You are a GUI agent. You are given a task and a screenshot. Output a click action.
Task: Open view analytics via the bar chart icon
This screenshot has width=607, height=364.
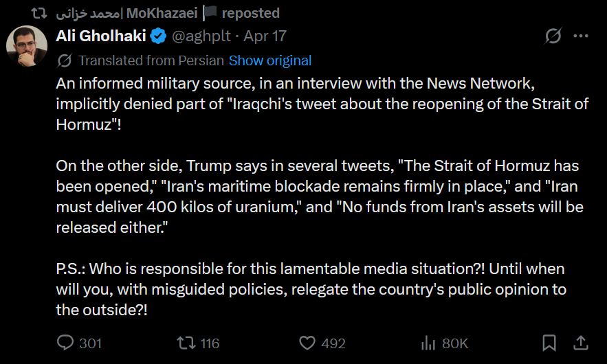point(428,343)
